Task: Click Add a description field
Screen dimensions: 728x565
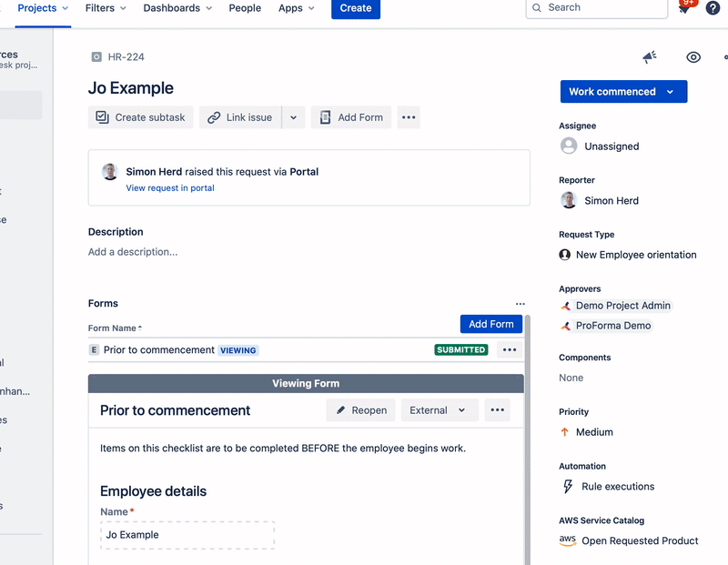Action: (133, 252)
